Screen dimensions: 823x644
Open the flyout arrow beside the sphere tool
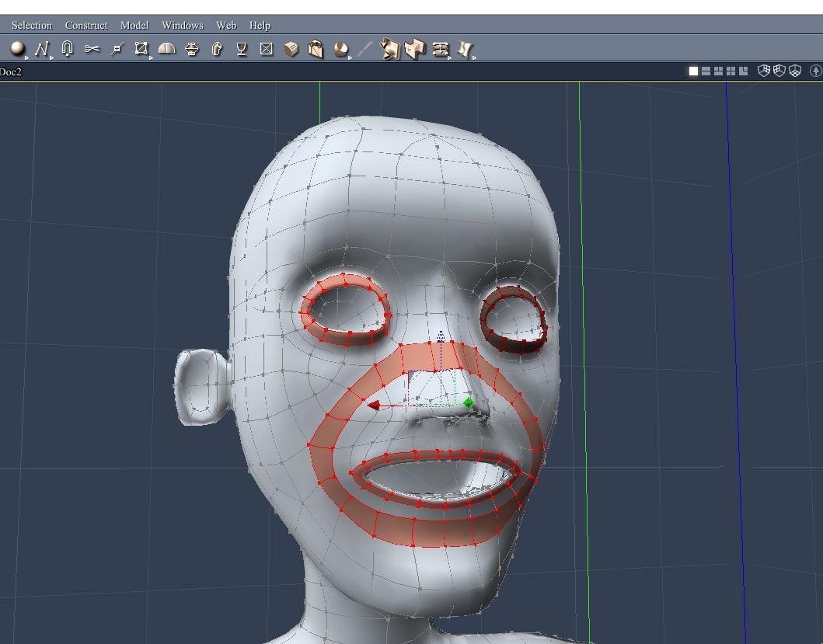27,57
